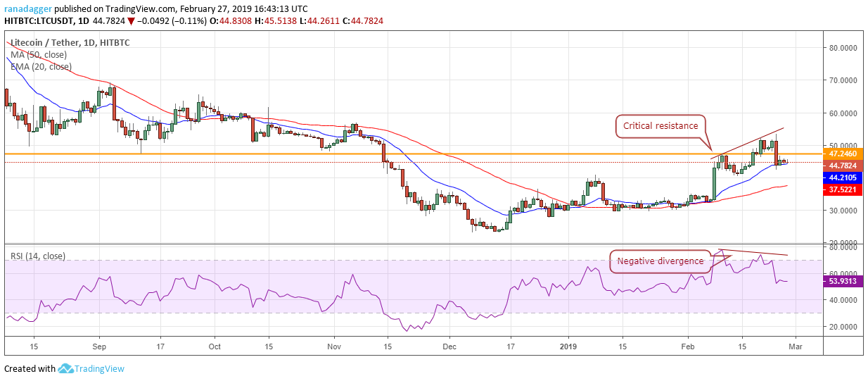Click the purple 53.9313 RSI value label
Image resolution: width=868 pixels, height=381 pixels.
pyautogui.click(x=843, y=280)
